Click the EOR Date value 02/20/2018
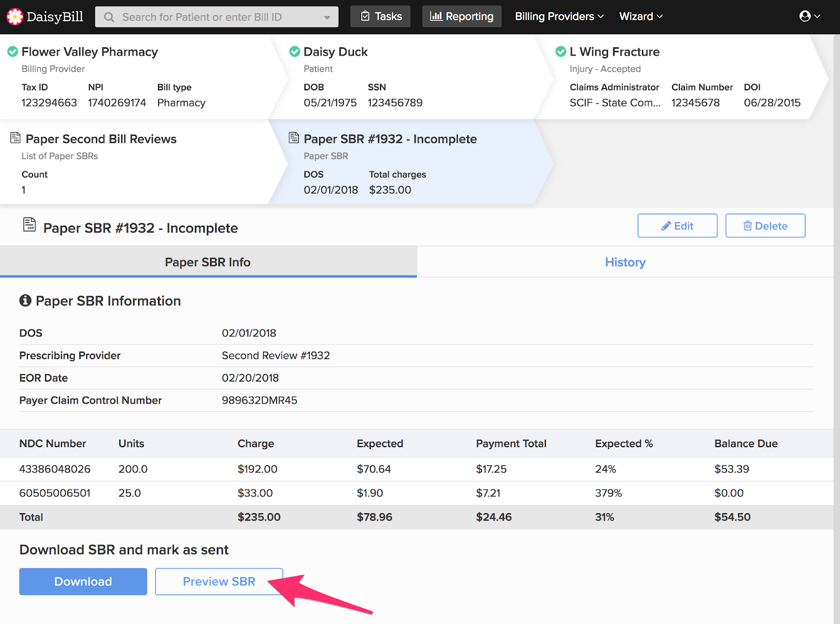This screenshot has width=840, height=624. (250, 378)
